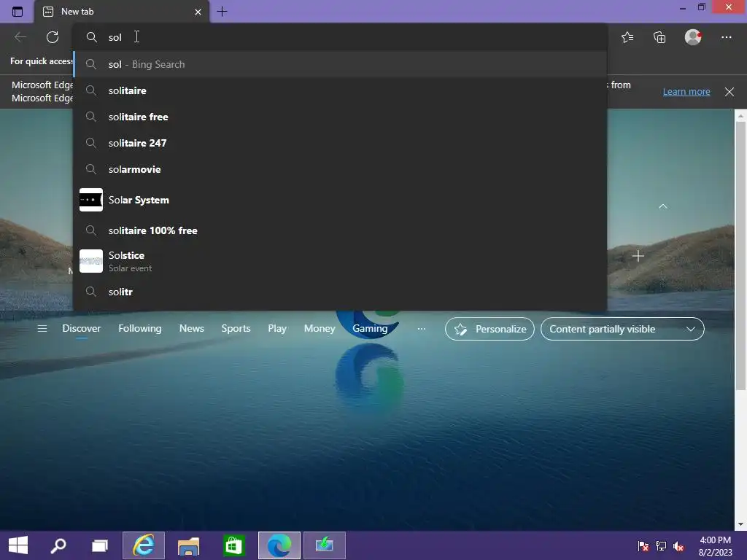Open network status tray icon
The height and width of the screenshot is (560, 747).
coord(661,546)
